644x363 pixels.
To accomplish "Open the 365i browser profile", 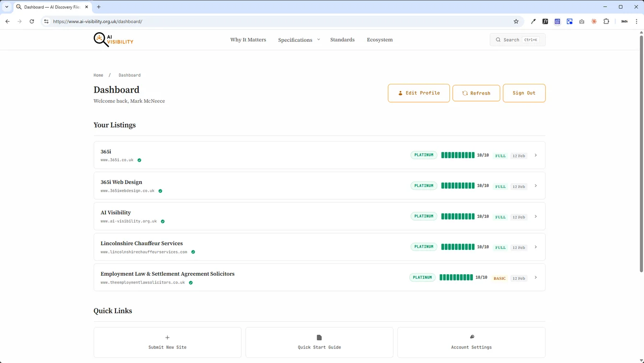I will (624, 21).
